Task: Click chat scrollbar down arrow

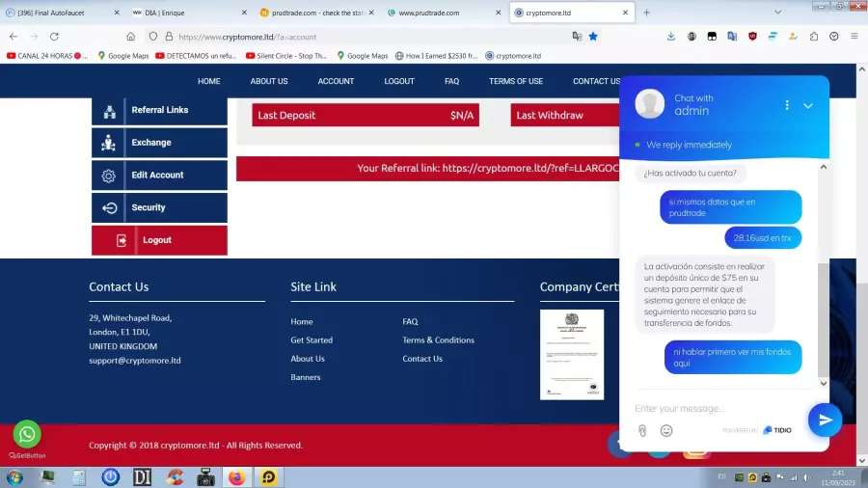Action: (x=824, y=384)
